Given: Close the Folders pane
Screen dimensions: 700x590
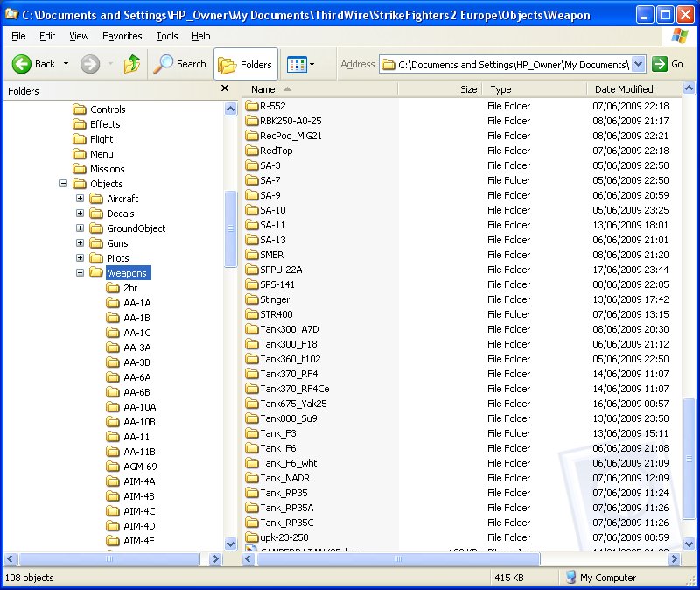Looking at the screenshot, I should (x=225, y=88).
